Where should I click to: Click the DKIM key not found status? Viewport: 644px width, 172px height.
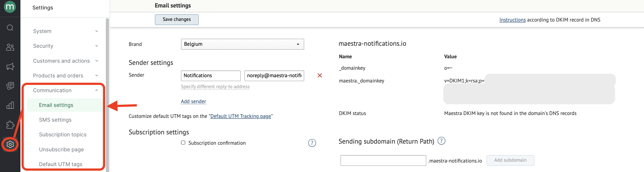click(x=510, y=113)
